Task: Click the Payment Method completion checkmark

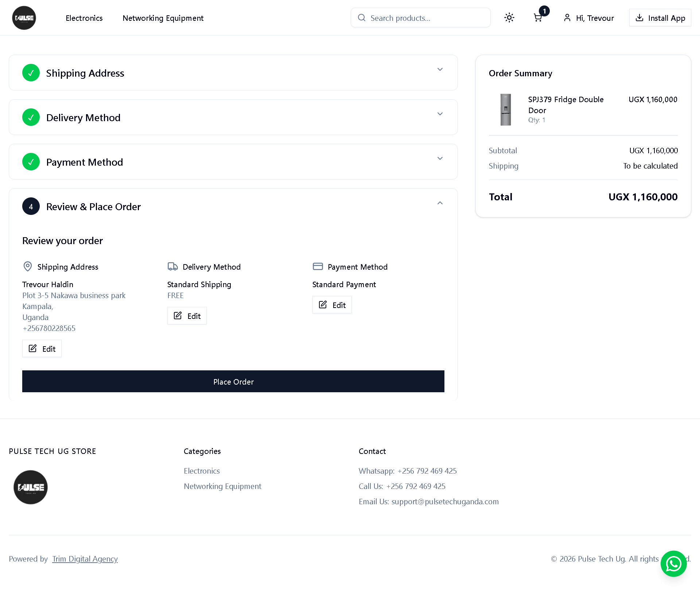Action: (x=31, y=162)
